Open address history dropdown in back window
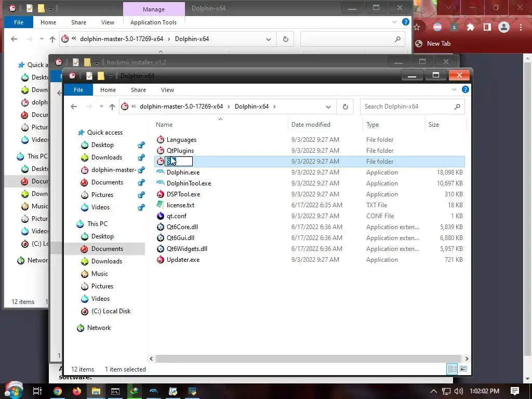 click(269, 39)
